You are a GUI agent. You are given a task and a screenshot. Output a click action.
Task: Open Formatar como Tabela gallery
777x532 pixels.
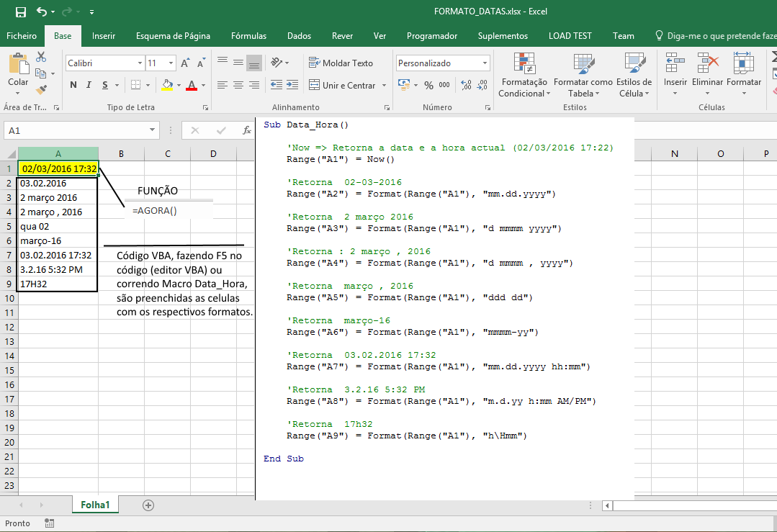(x=583, y=75)
